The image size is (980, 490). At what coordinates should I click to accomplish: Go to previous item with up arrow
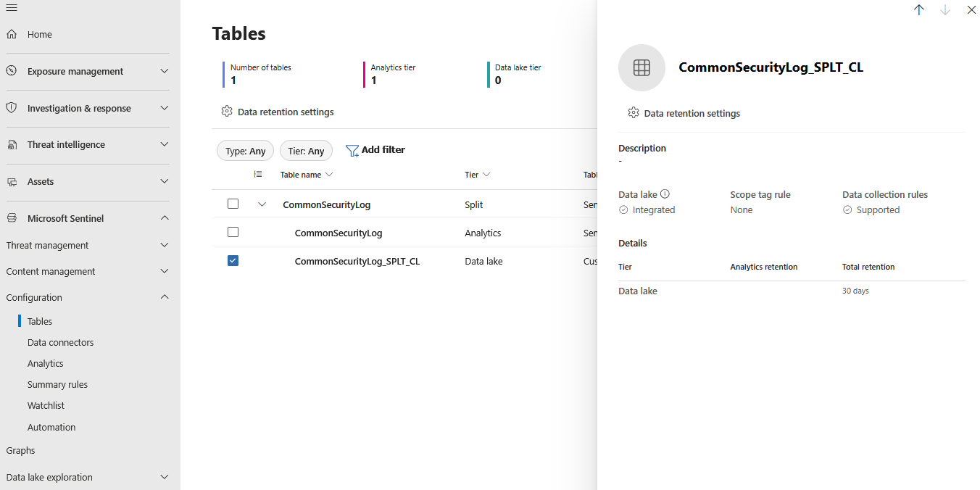coord(919,10)
